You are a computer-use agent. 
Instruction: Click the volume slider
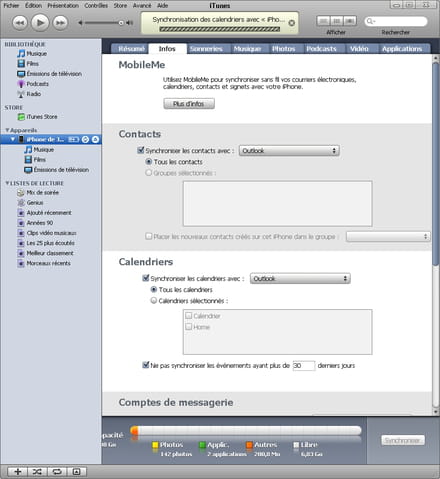[104, 23]
